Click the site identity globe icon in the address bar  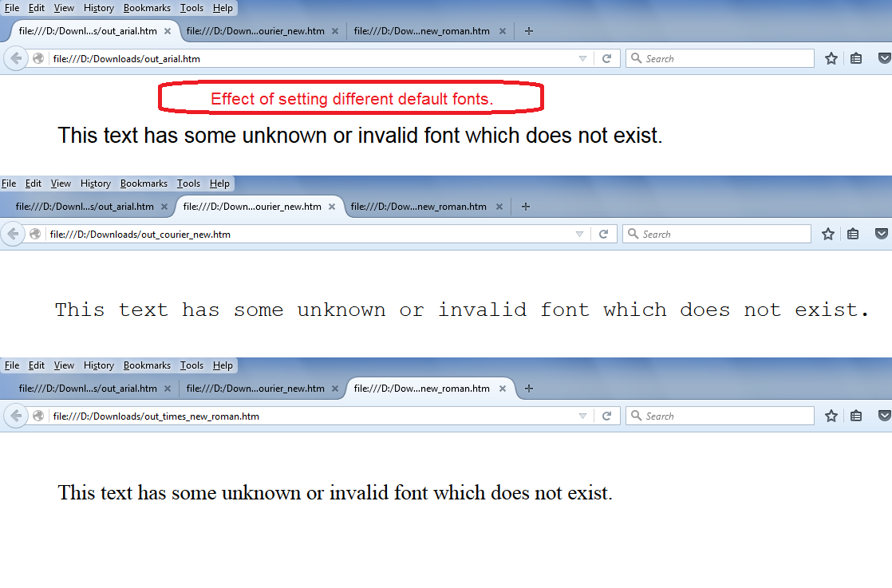[36, 58]
